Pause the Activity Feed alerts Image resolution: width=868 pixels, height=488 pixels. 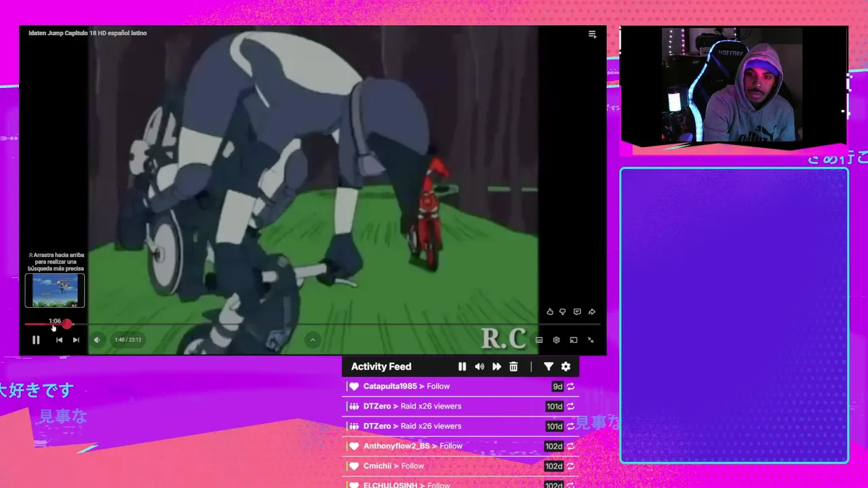coord(462,367)
